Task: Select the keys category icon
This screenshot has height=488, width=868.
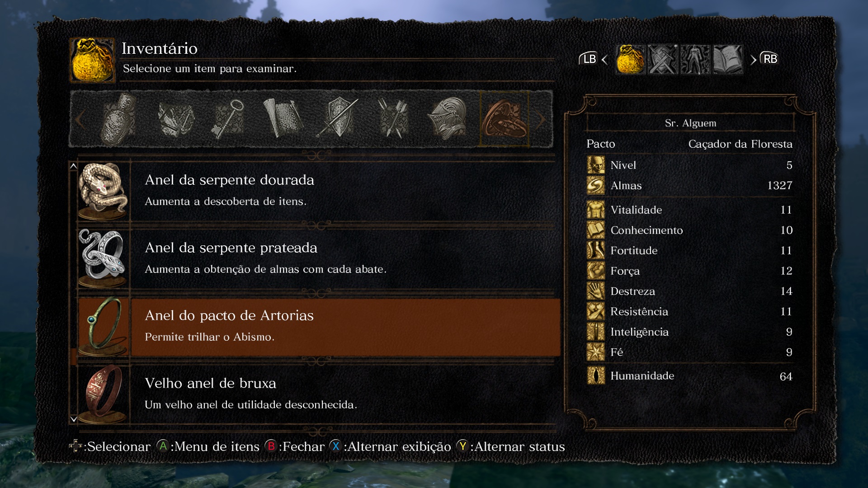Action: click(x=228, y=119)
